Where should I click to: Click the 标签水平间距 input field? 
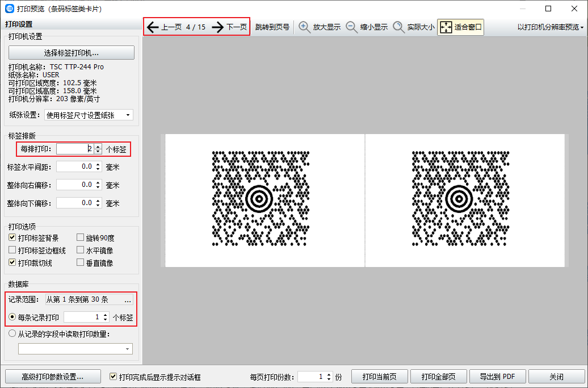pos(75,166)
